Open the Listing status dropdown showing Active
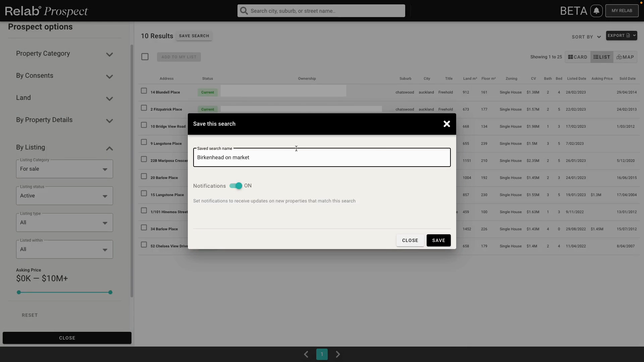 tap(64, 195)
